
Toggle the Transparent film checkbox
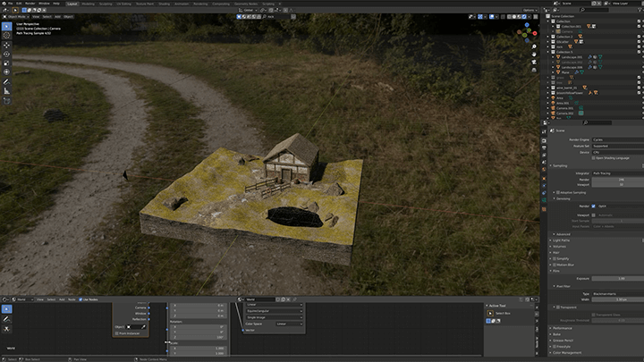558,307
